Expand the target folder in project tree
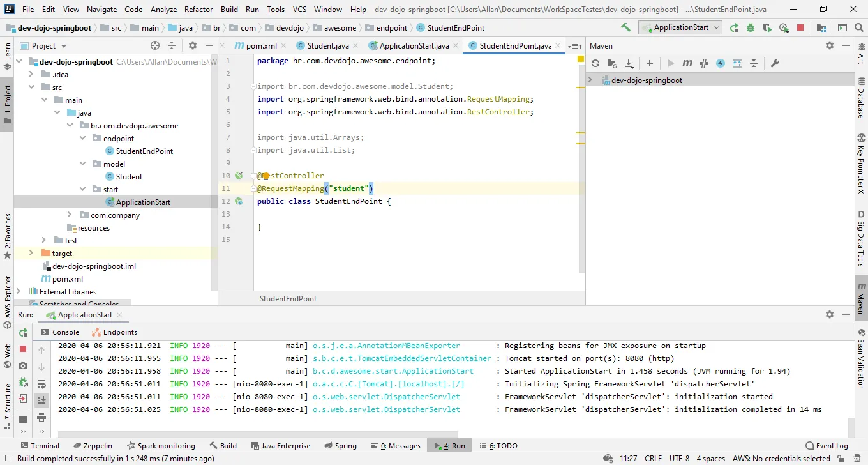 coord(31,254)
